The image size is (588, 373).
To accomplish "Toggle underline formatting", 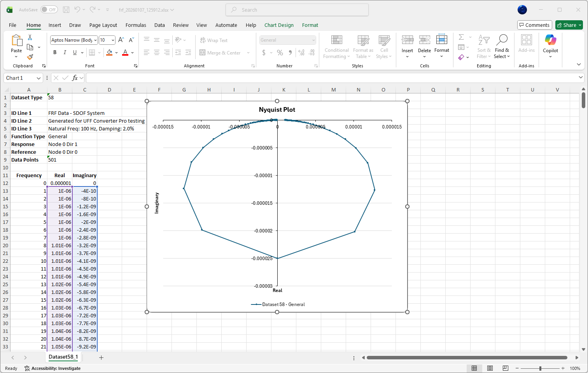I will pyautogui.click(x=75, y=53).
